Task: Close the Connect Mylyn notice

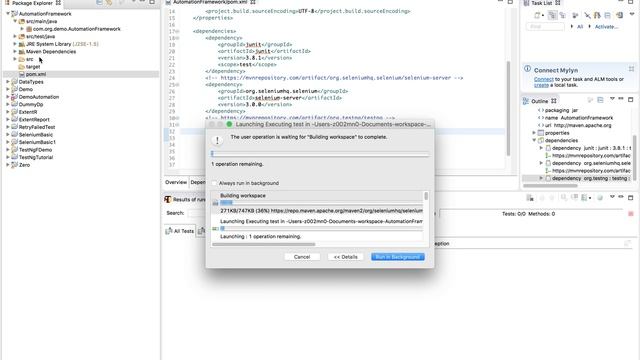Action: coord(631,69)
